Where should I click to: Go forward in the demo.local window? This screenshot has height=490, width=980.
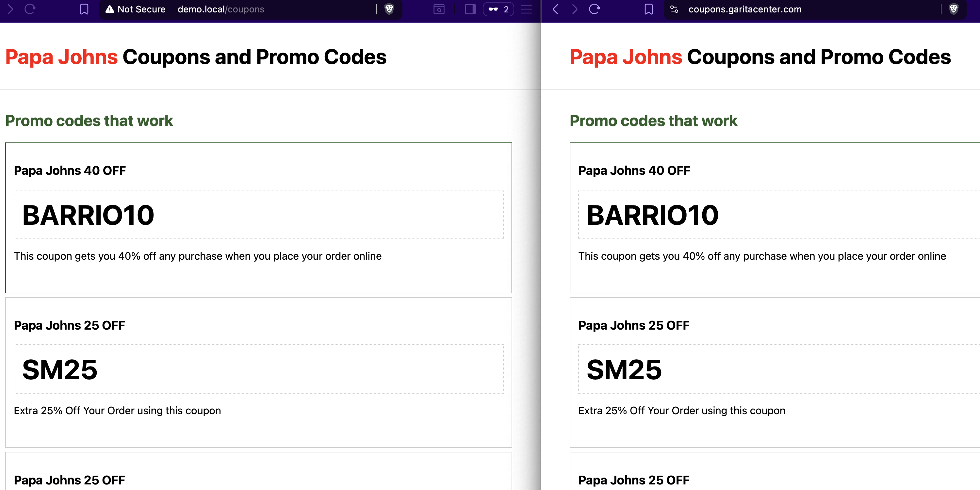pyautogui.click(x=10, y=9)
